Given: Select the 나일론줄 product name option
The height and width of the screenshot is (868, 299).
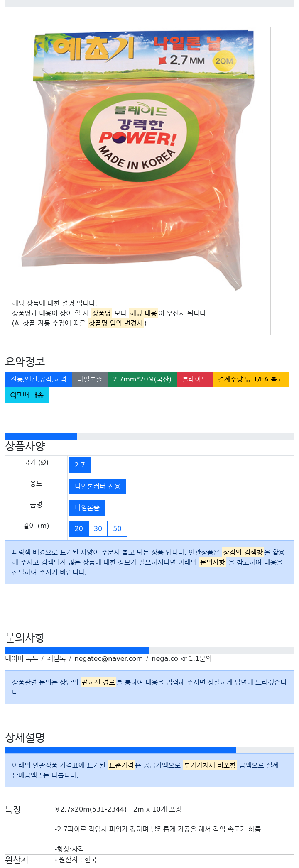Looking at the screenshot, I should 87,508.
